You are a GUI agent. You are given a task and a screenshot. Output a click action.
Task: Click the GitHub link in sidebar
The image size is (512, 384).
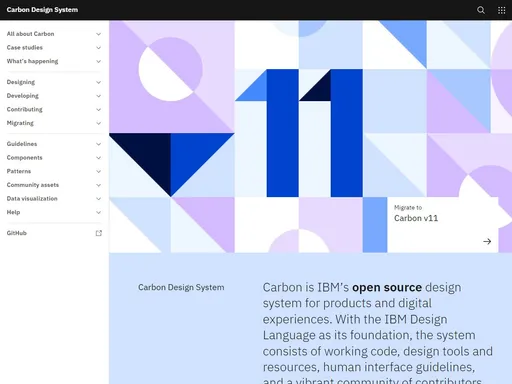(x=54, y=233)
